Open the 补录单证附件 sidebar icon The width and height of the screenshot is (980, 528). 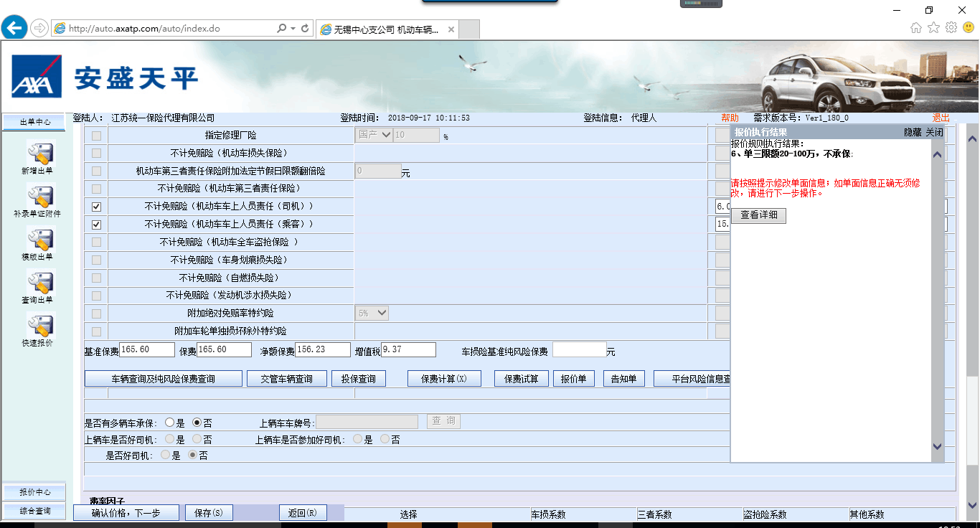click(41, 197)
